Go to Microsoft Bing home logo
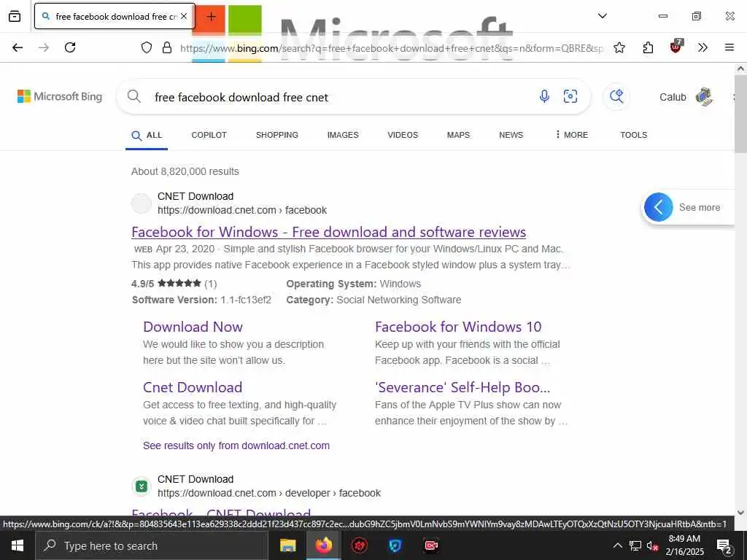 point(60,97)
